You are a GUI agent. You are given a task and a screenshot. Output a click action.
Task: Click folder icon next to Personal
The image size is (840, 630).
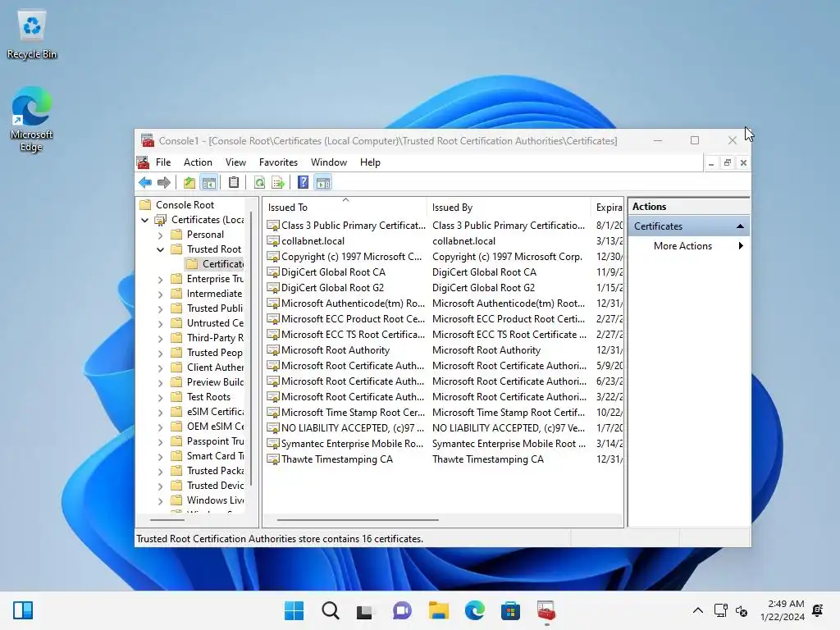(176, 234)
